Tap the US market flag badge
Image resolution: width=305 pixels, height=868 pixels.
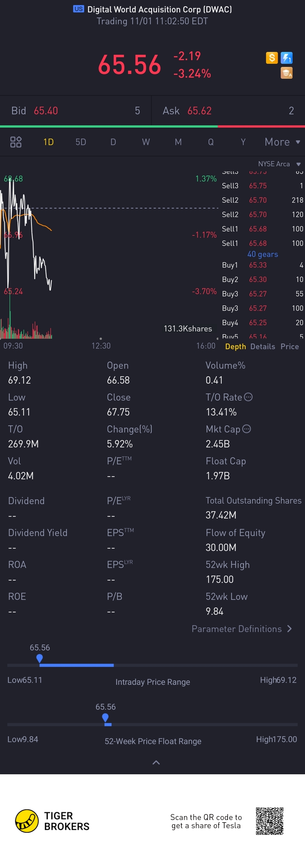[x=79, y=9]
